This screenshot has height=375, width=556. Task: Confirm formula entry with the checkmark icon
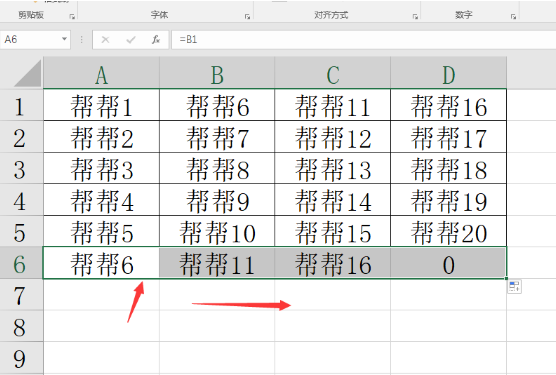pyautogui.click(x=131, y=39)
